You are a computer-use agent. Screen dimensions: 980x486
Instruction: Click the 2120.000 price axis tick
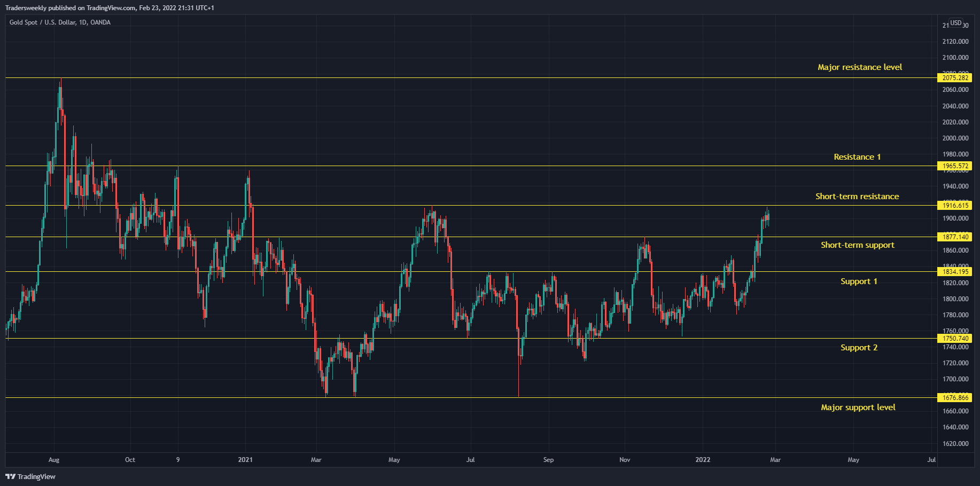point(955,42)
